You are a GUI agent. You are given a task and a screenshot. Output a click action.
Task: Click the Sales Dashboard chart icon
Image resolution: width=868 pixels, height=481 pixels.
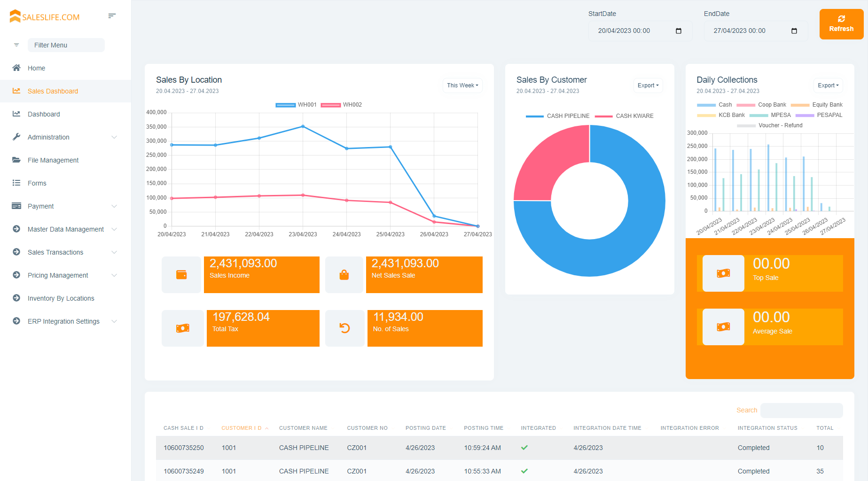[16, 91]
